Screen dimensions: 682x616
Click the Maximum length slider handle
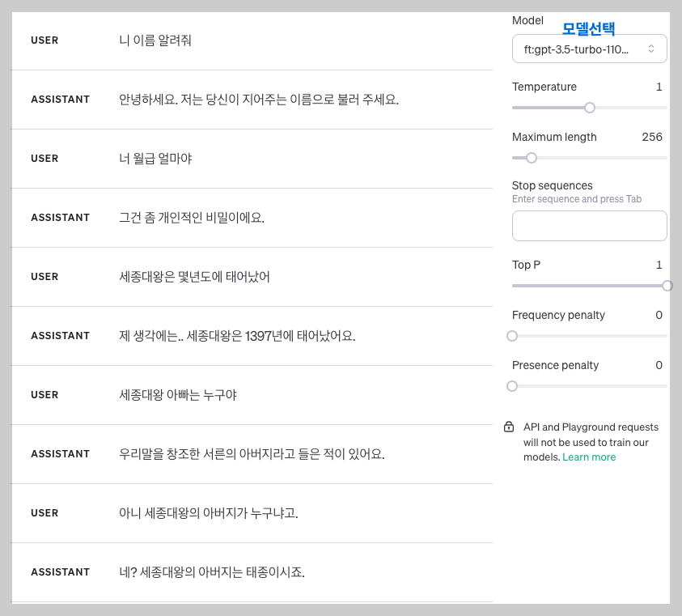[x=531, y=158]
